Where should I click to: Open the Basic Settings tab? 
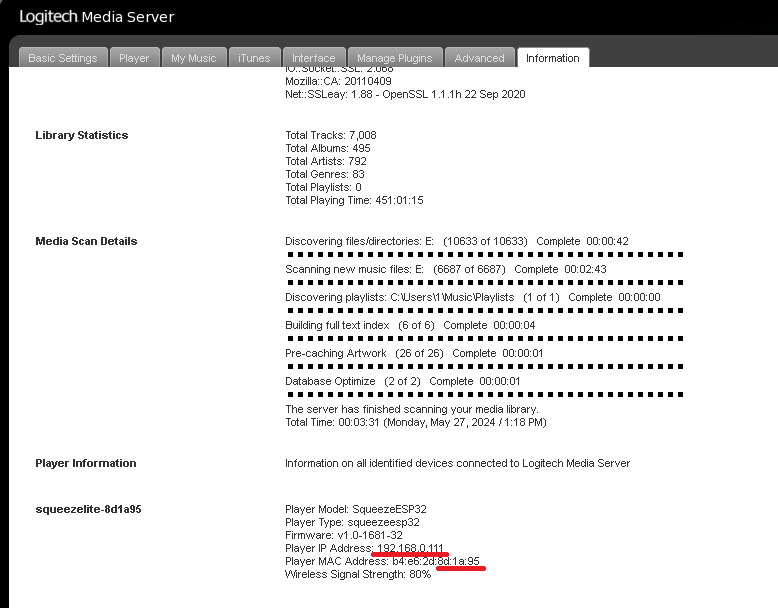click(x=63, y=58)
